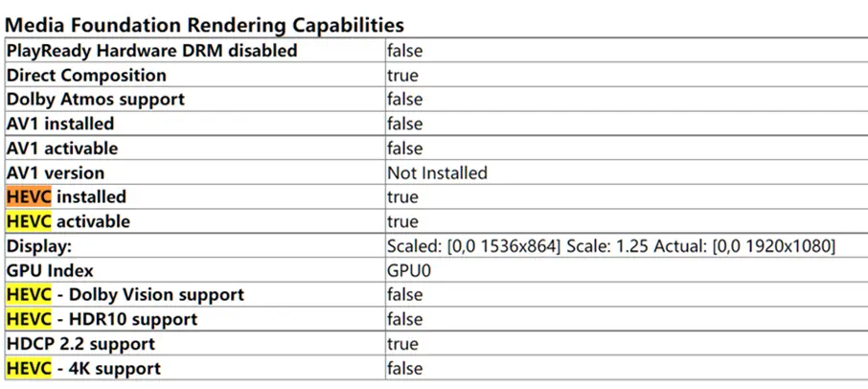Select the HDCP 2.2 support label
The image size is (868, 389).
click(80, 344)
